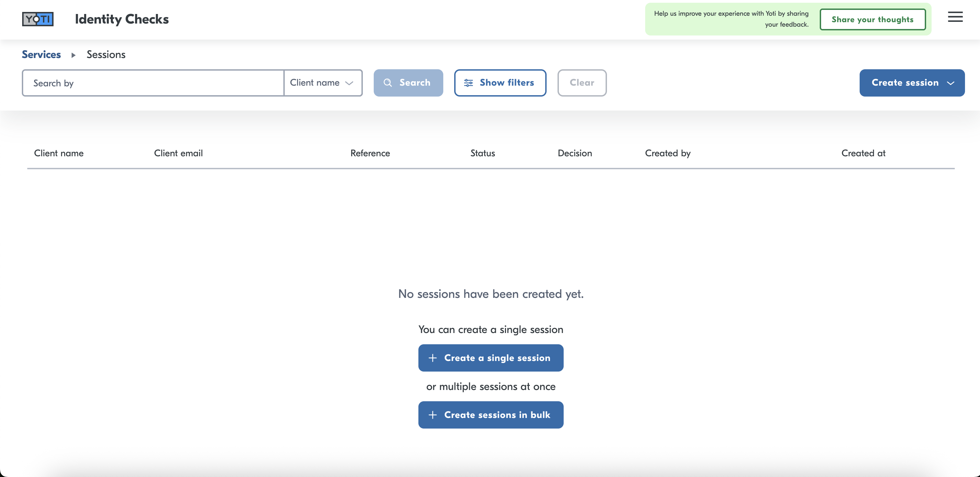Open the hamburger menu
The height and width of the screenshot is (477, 980).
tap(955, 17)
